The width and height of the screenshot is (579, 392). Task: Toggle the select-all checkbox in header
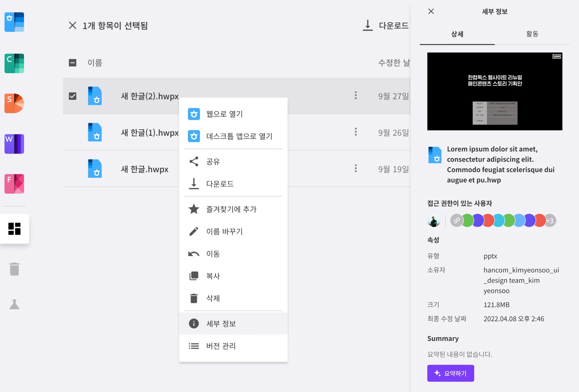point(73,63)
